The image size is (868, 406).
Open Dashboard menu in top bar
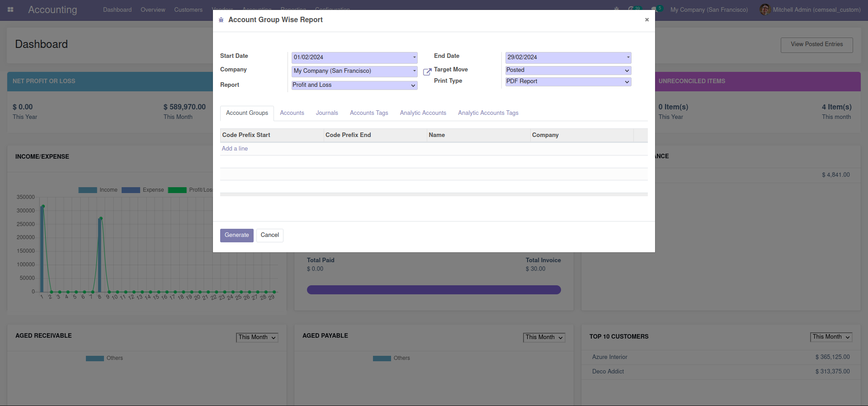click(118, 9)
